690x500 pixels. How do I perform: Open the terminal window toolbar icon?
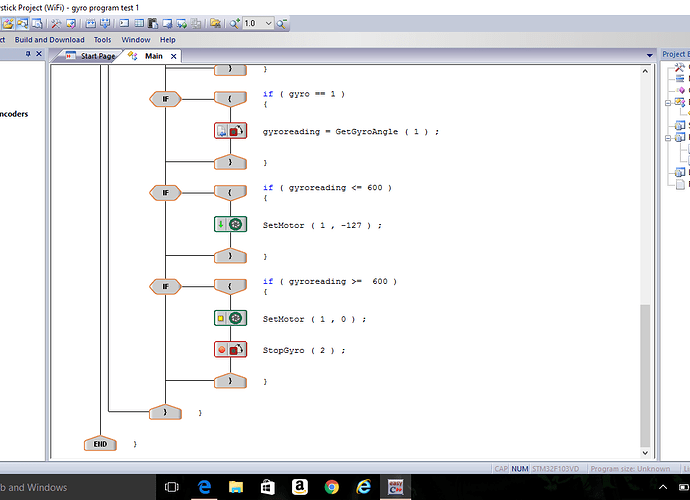point(125,23)
